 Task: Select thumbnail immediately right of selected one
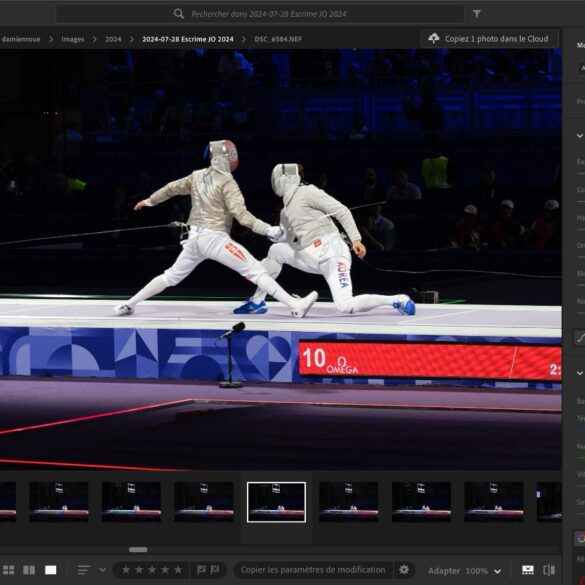[348, 502]
